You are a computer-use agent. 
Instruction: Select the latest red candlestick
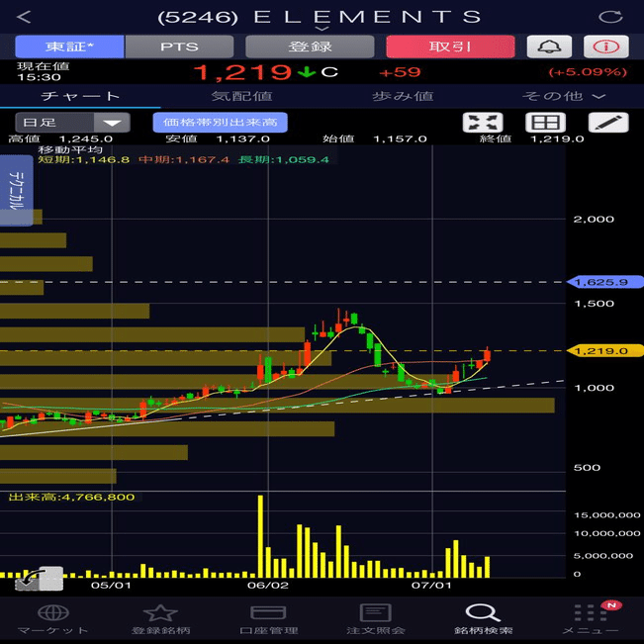tap(487, 355)
